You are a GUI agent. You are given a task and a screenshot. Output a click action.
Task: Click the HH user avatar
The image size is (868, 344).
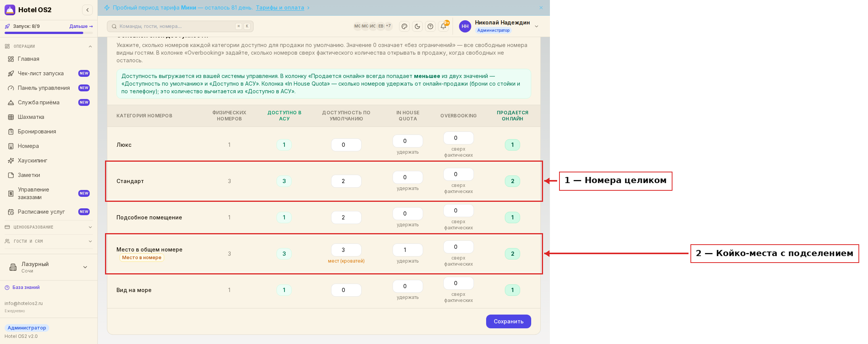coord(465,26)
